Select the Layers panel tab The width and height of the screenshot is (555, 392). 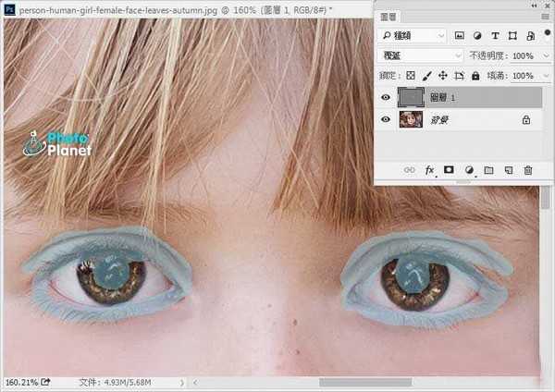coord(388,17)
